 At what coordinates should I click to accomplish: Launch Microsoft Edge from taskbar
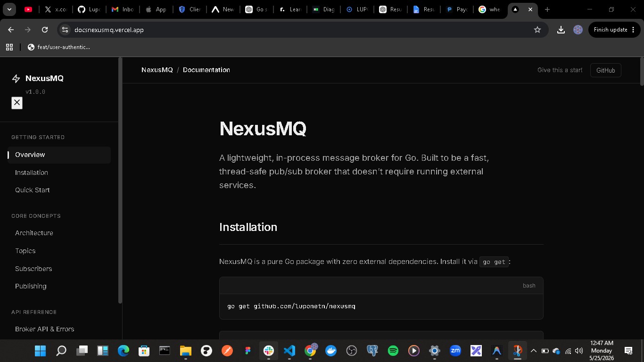[124, 351]
